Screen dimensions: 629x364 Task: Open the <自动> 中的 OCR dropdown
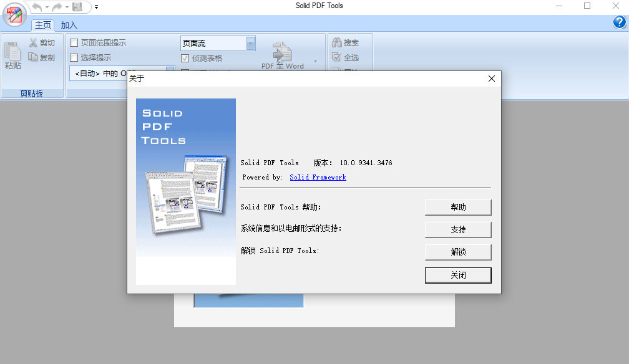click(x=170, y=69)
